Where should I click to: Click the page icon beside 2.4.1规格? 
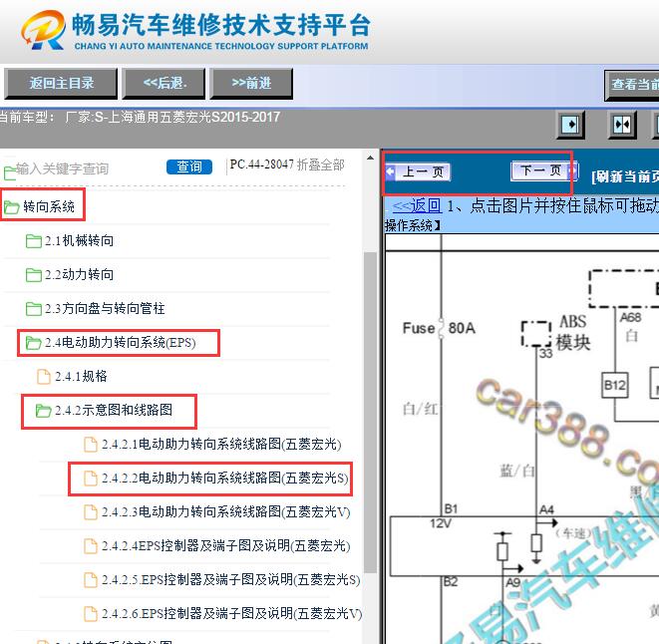tap(43, 377)
